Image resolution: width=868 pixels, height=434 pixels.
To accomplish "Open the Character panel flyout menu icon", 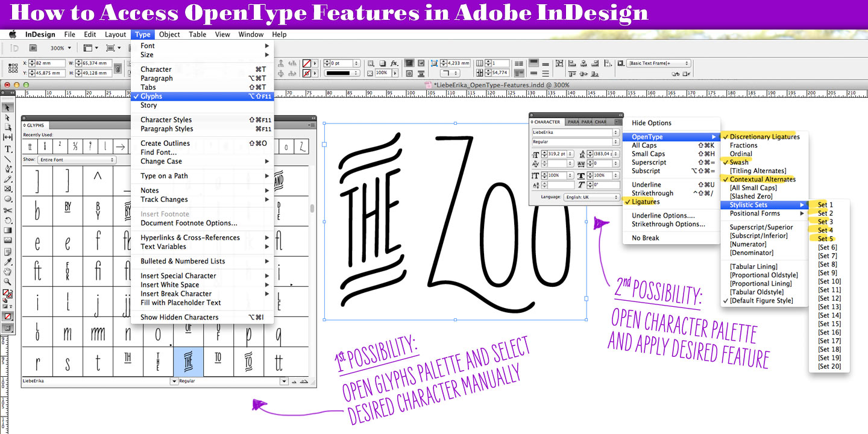I will pos(618,122).
